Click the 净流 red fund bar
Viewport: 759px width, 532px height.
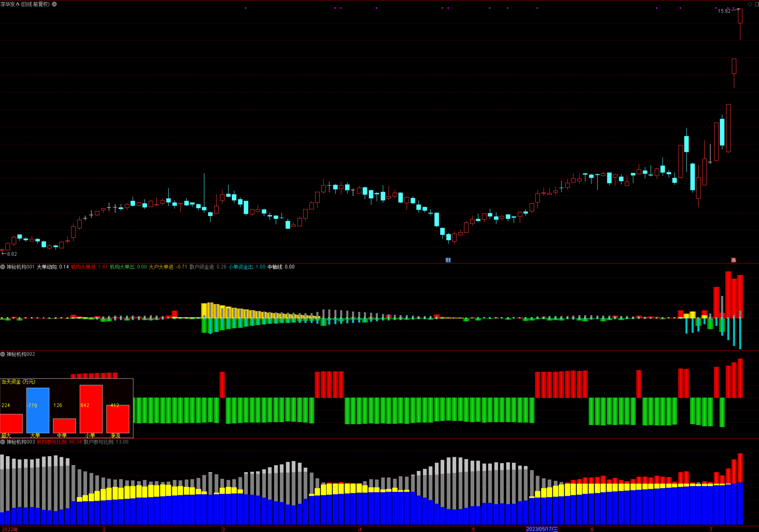coord(118,419)
